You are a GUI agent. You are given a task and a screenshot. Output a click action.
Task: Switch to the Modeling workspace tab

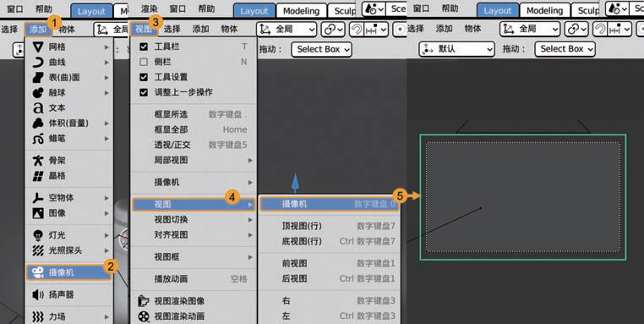pos(301,11)
